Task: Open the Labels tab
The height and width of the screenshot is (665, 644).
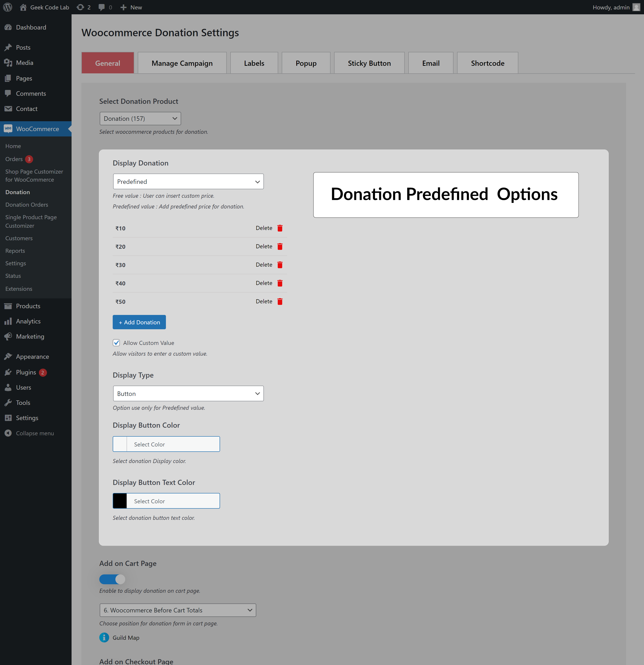Action: coord(254,63)
